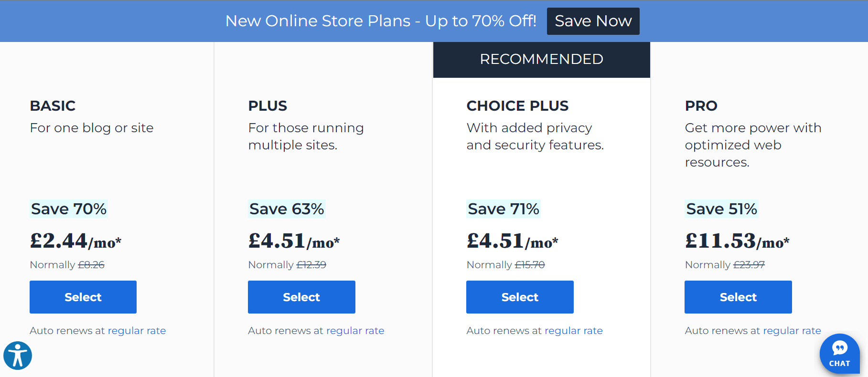This screenshot has width=868, height=377.
Task: Click regular rate link under Pro
Action: click(x=792, y=331)
